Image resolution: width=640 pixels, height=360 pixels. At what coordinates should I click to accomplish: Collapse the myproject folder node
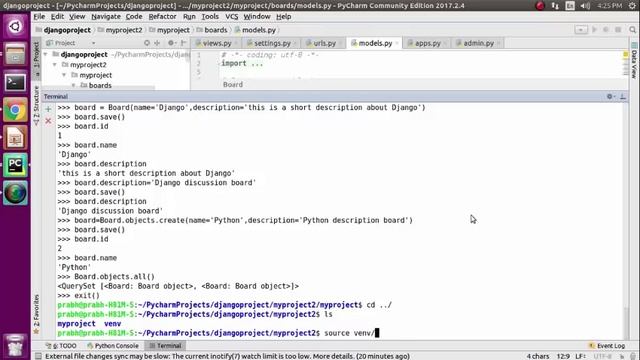click(64, 75)
